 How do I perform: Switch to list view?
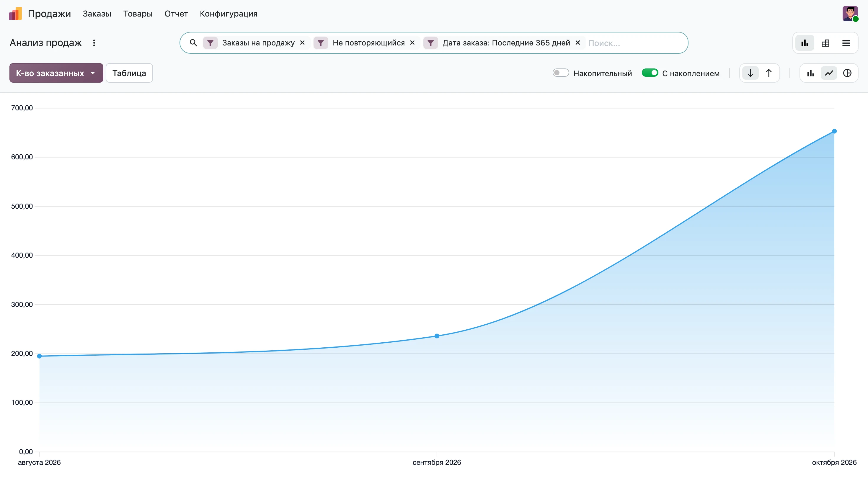tap(846, 43)
